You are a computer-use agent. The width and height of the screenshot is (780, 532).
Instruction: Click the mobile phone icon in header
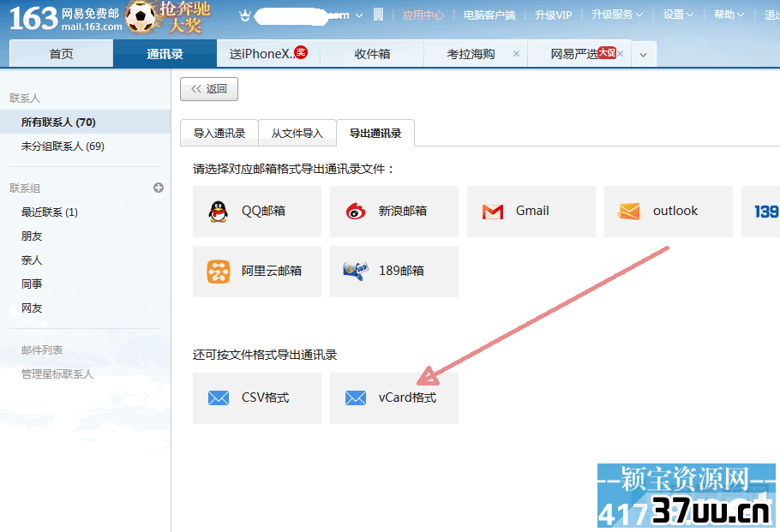point(379,15)
